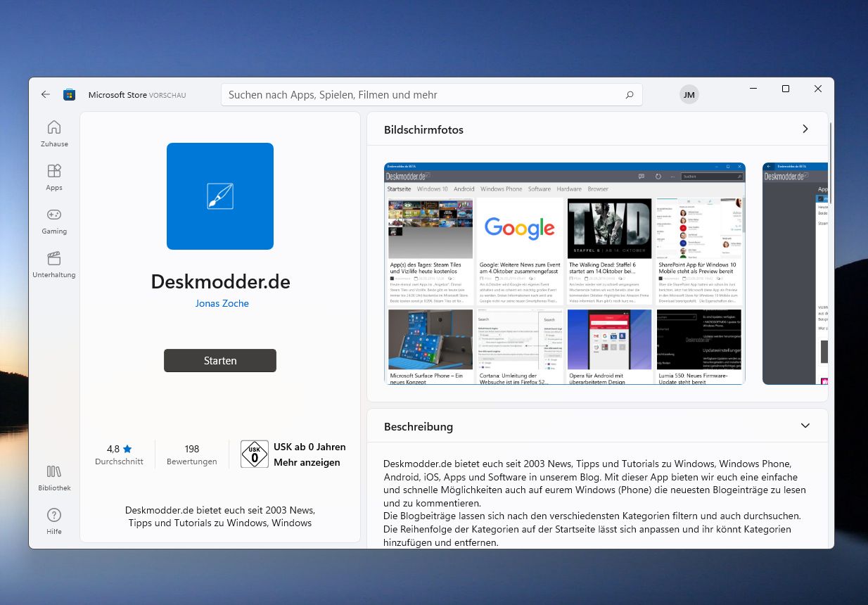This screenshot has width=868, height=605.
Task: Click the Beschreibung heading
Action: click(x=419, y=426)
